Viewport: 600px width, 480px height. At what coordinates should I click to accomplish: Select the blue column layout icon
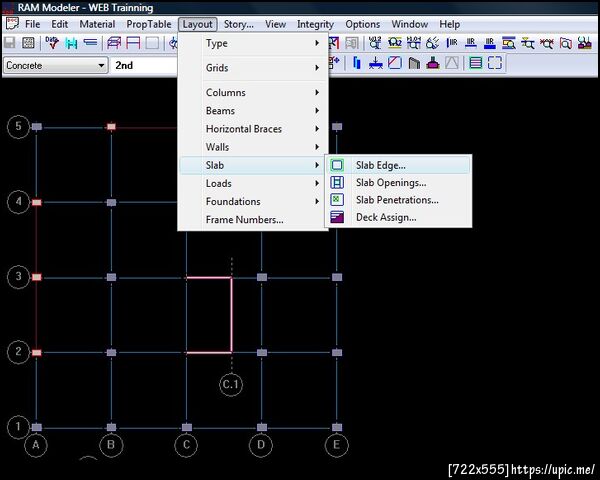[357, 63]
